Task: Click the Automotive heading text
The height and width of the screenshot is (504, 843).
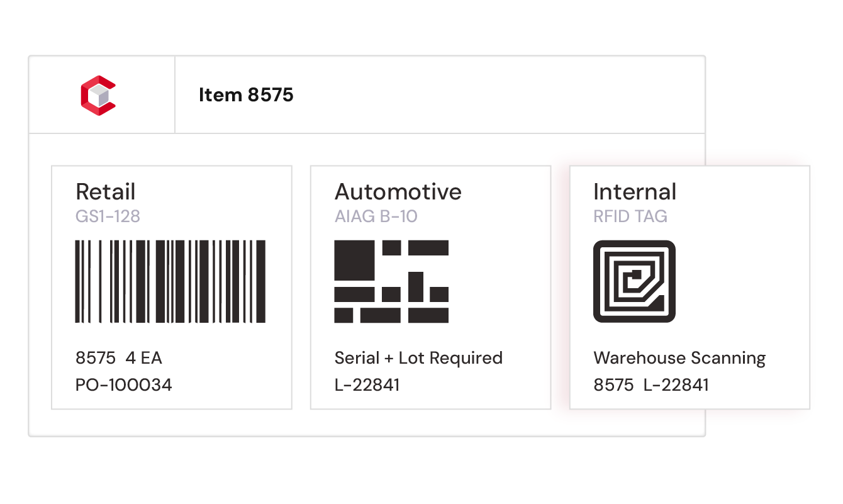Action: click(398, 191)
